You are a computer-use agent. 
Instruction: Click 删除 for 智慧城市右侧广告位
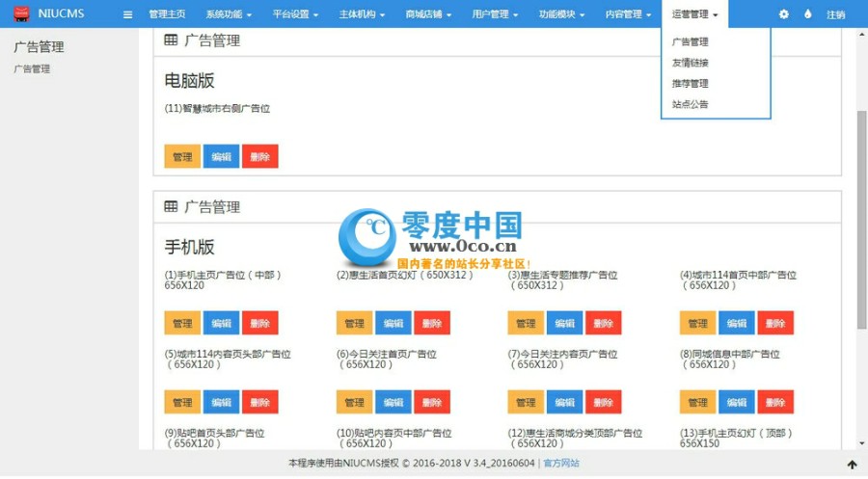click(260, 156)
